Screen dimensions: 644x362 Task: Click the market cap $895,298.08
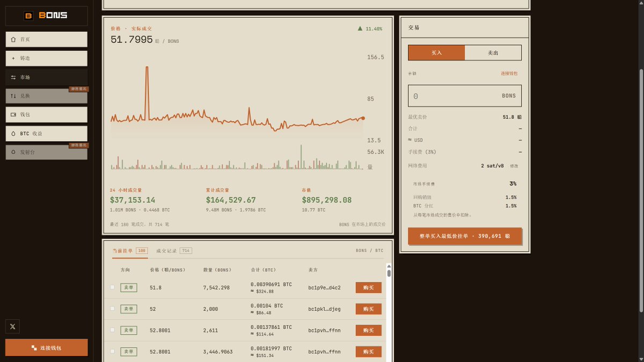327,200
